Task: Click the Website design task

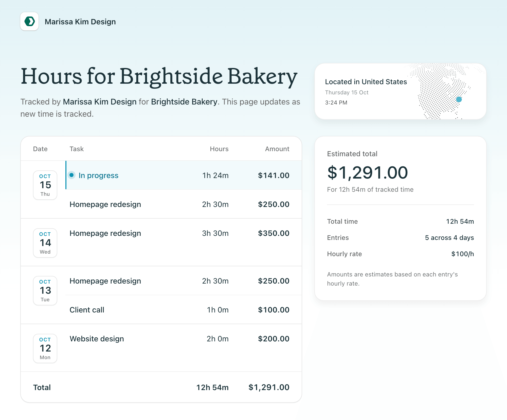Action: pos(97,339)
